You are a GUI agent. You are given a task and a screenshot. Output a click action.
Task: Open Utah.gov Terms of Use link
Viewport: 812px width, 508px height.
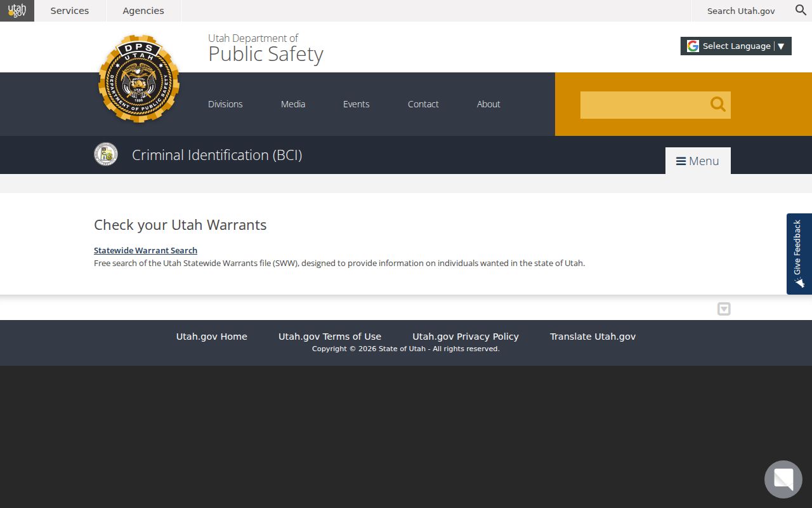330,337
